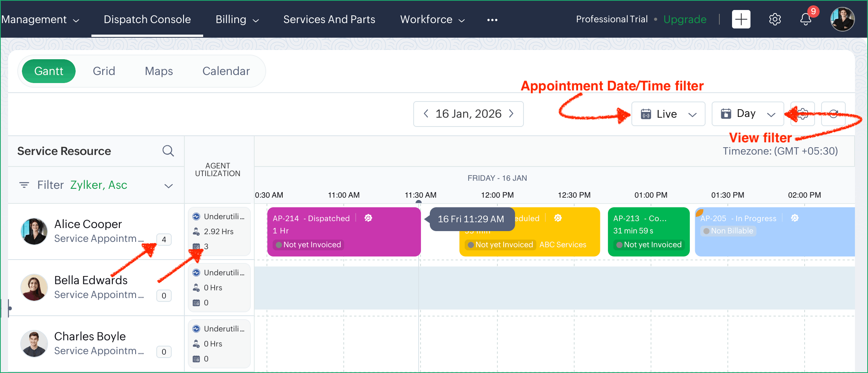This screenshot has width=868, height=373.
Task: Go to previous date arrow
Action: click(426, 114)
